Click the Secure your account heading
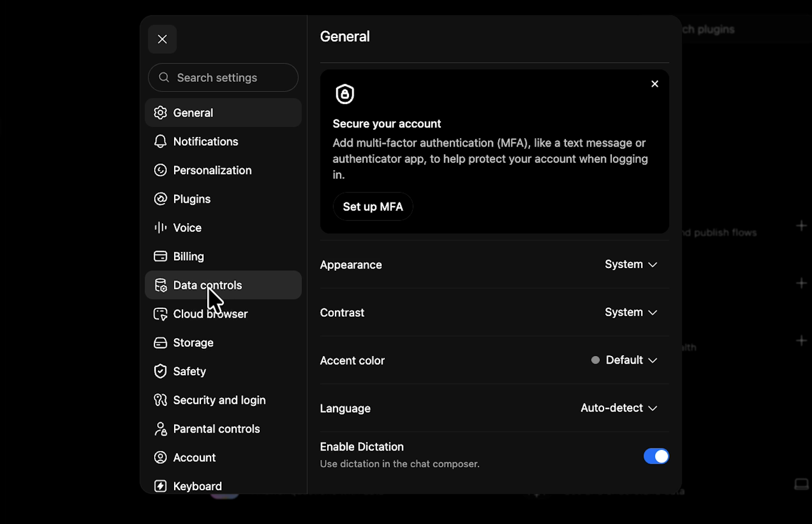The width and height of the screenshot is (812, 524). click(387, 124)
